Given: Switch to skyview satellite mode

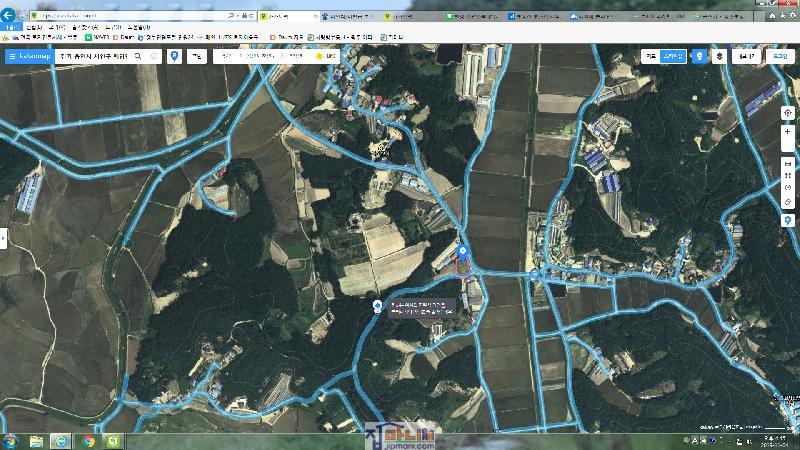Looking at the screenshot, I should point(673,56).
